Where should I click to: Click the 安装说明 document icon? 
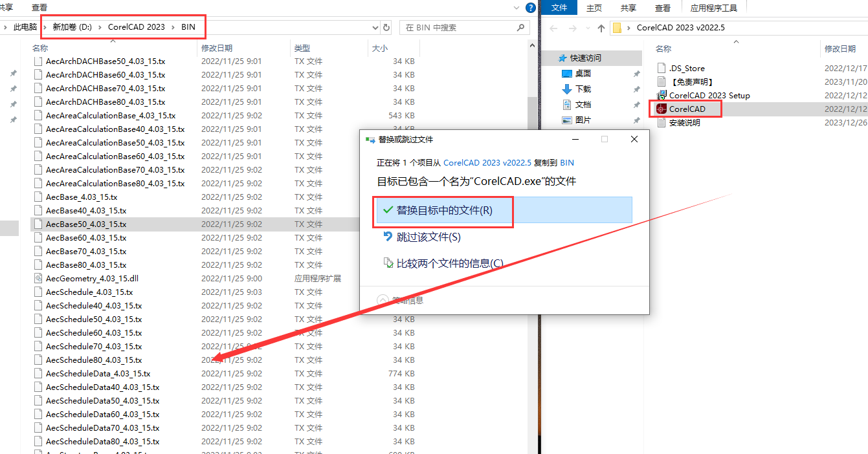click(662, 122)
